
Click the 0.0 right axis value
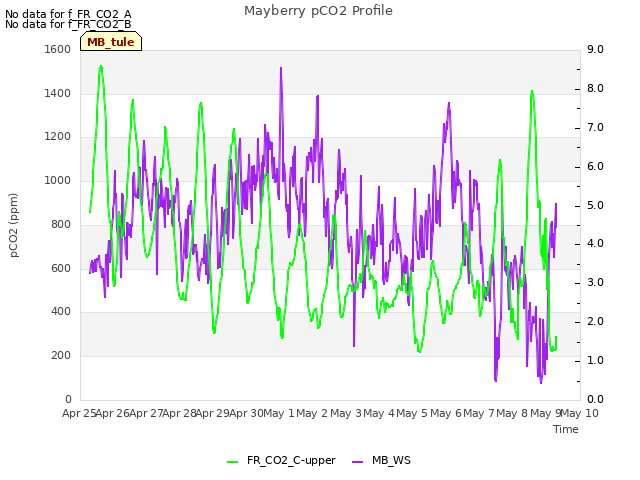(x=595, y=399)
